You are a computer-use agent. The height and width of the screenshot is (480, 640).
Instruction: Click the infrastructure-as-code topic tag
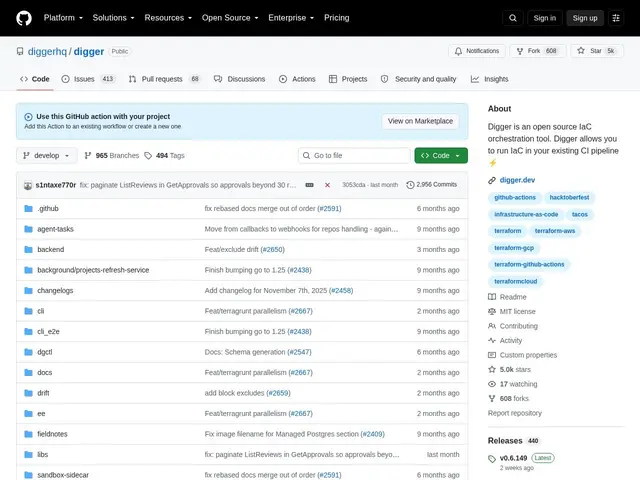pyautogui.click(x=526, y=214)
